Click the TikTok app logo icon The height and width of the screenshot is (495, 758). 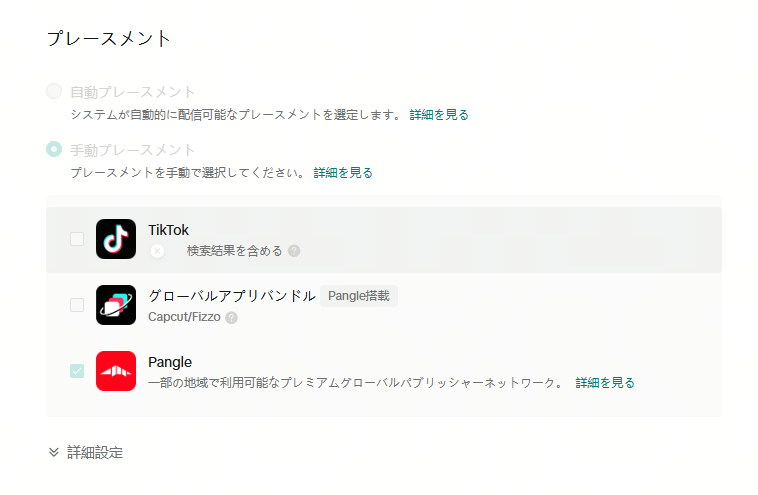116,239
